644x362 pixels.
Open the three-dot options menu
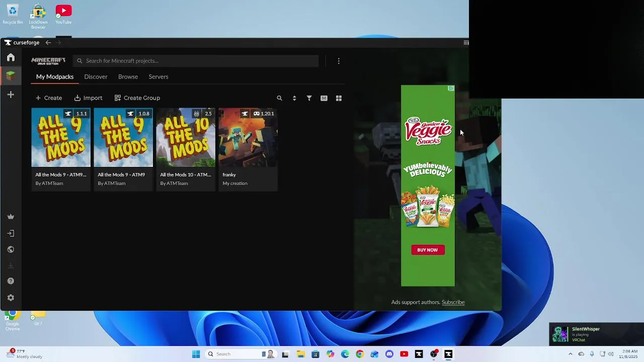coord(339,61)
